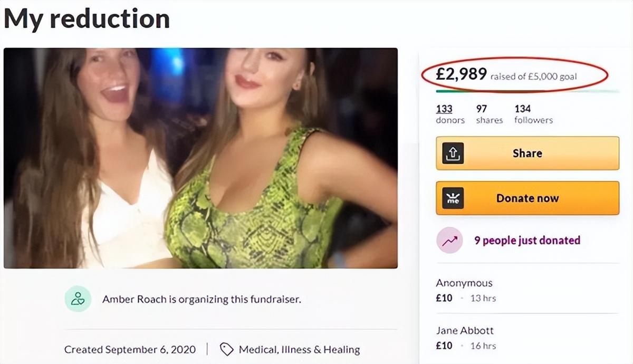Select the Anonymous £10 donation entry
The height and width of the screenshot is (364, 633).
pyautogui.click(x=464, y=290)
